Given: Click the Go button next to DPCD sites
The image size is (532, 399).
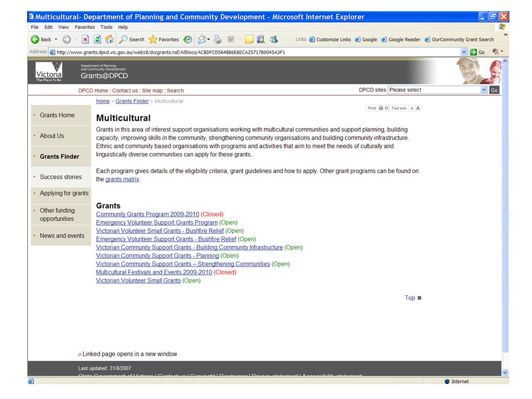Looking at the screenshot, I should point(494,90).
